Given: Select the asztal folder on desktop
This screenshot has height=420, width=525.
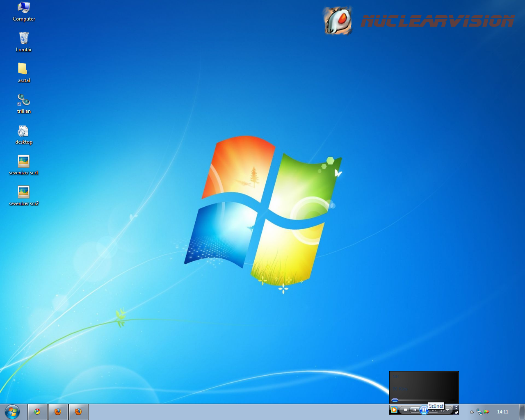Looking at the screenshot, I should tap(24, 73).
